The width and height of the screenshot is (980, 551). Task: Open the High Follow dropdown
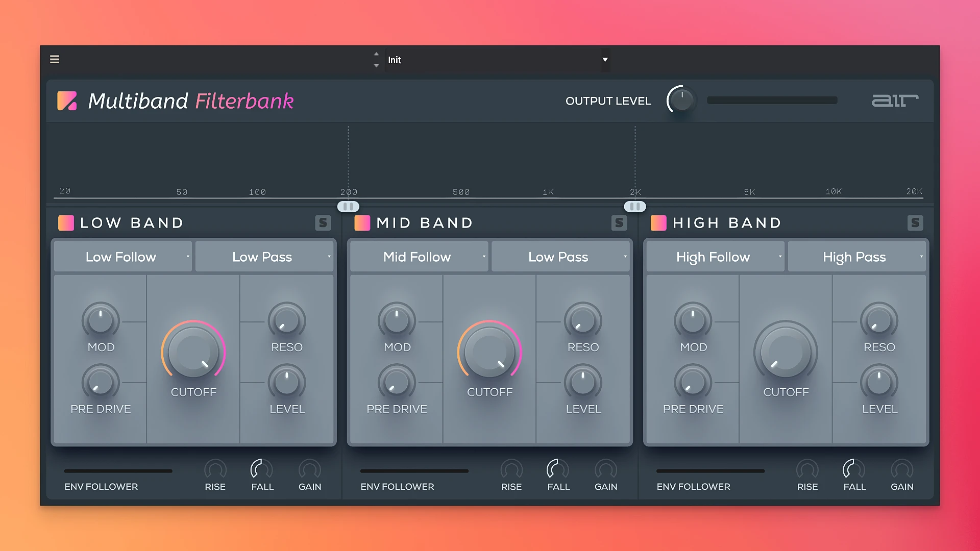(715, 257)
